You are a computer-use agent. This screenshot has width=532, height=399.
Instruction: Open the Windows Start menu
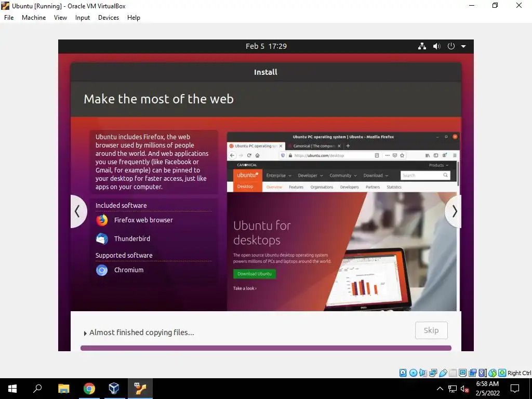tap(12, 389)
